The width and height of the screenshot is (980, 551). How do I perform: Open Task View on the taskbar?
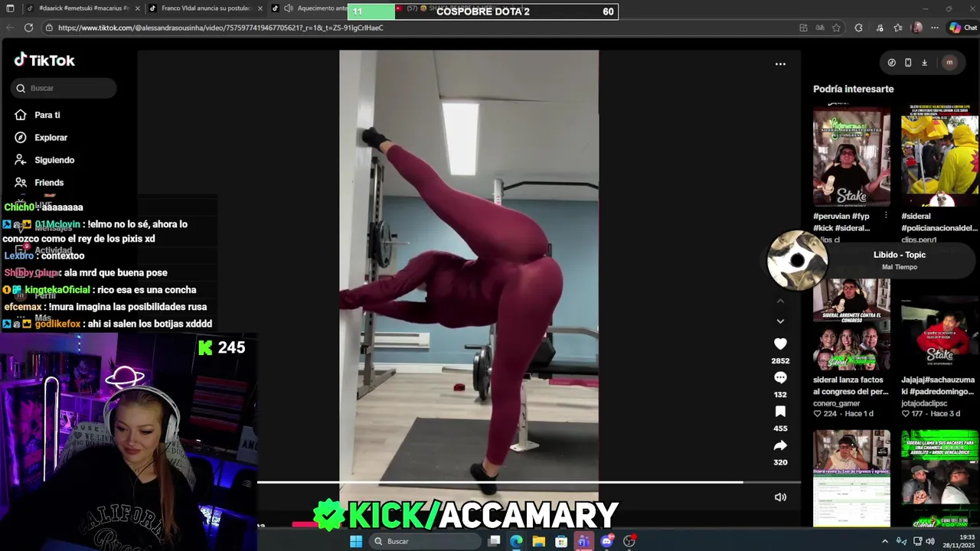point(495,541)
